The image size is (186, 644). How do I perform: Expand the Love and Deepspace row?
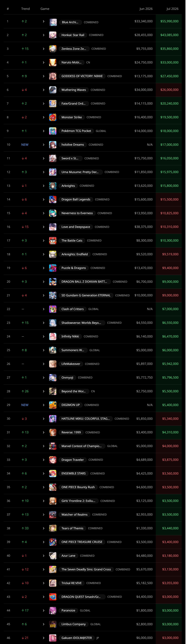click(x=43, y=227)
